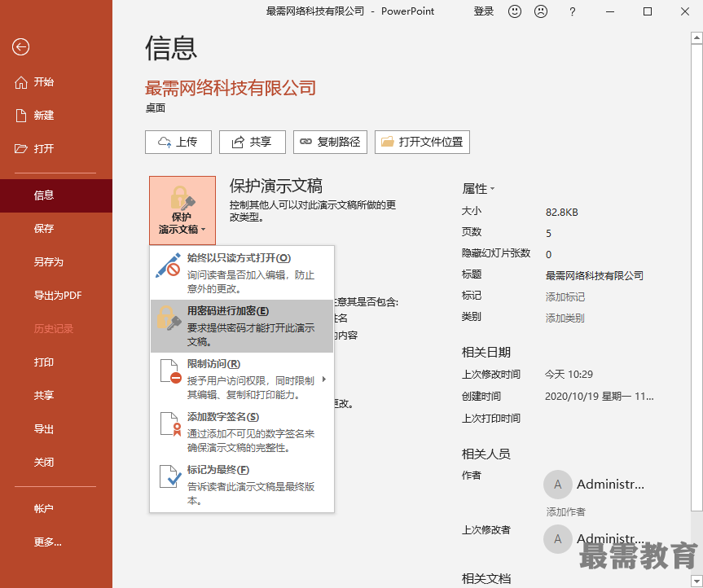Click the 82.8KB size value

(x=562, y=213)
